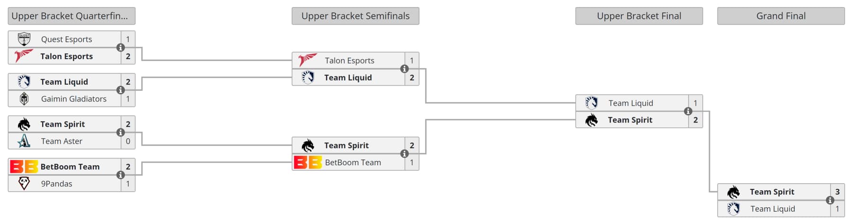Click the Upper Bracket Quarterfinals header
The height and width of the screenshot is (222, 868).
[x=71, y=16]
